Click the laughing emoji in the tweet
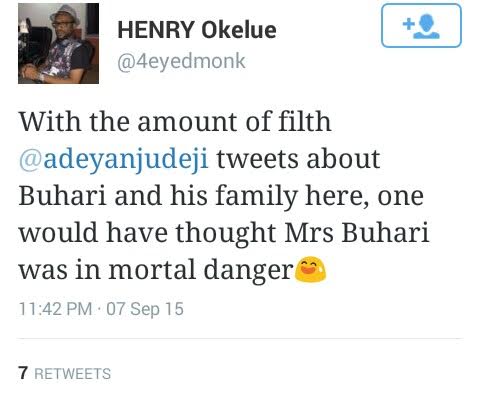Image resolution: width=480 pixels, height=401 pixels. coord(311,269)
